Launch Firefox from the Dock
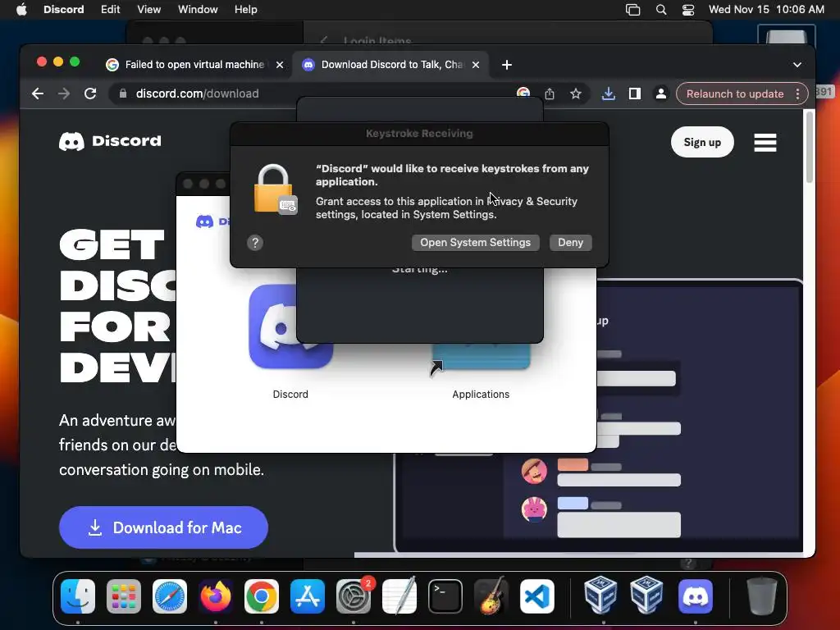The width and height of the screenshot is (840, 630). 216,596
